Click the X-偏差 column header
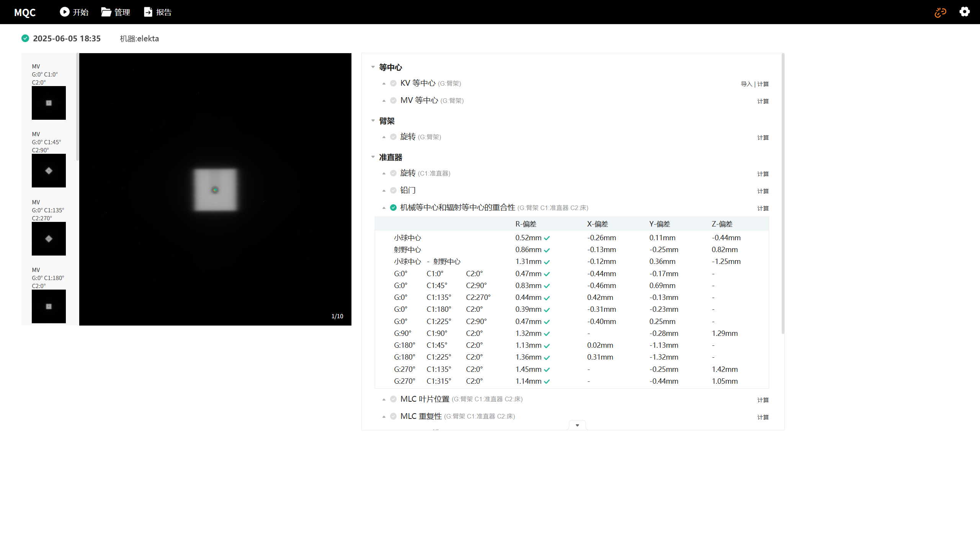980x557 pixels. pos(598,224)
